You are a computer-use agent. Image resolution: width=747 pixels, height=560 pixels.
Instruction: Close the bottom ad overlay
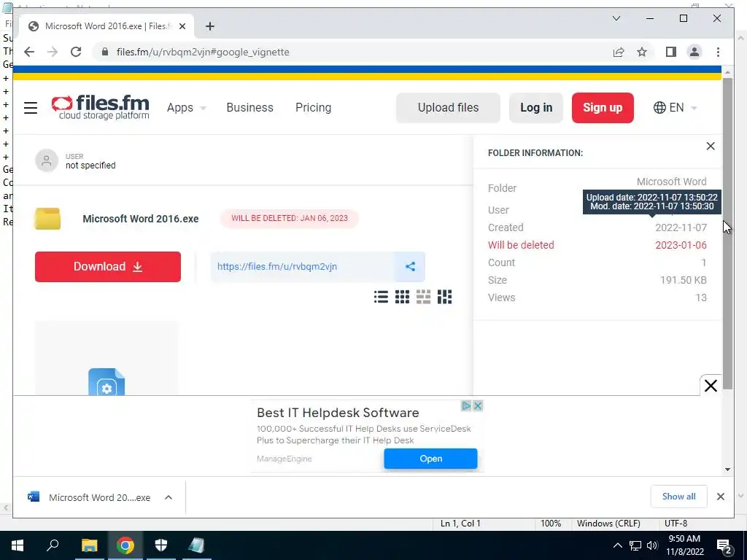(711, 386)
